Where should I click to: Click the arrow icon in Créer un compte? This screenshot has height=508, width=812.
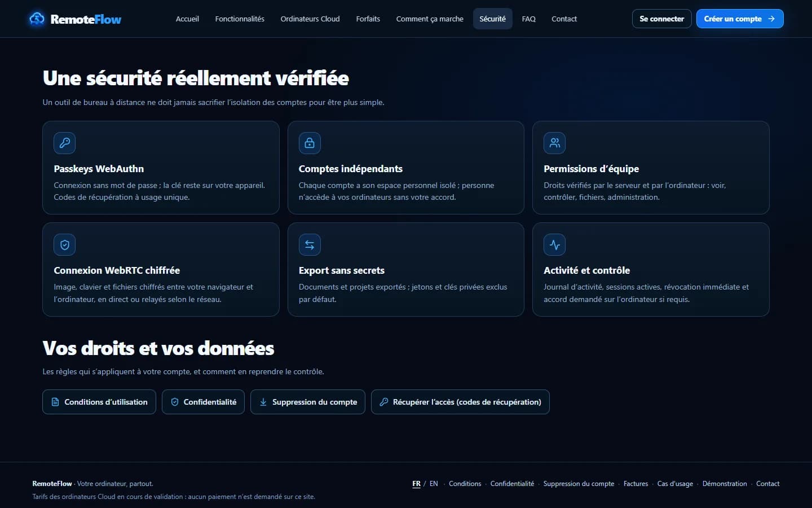coord(771,19)
